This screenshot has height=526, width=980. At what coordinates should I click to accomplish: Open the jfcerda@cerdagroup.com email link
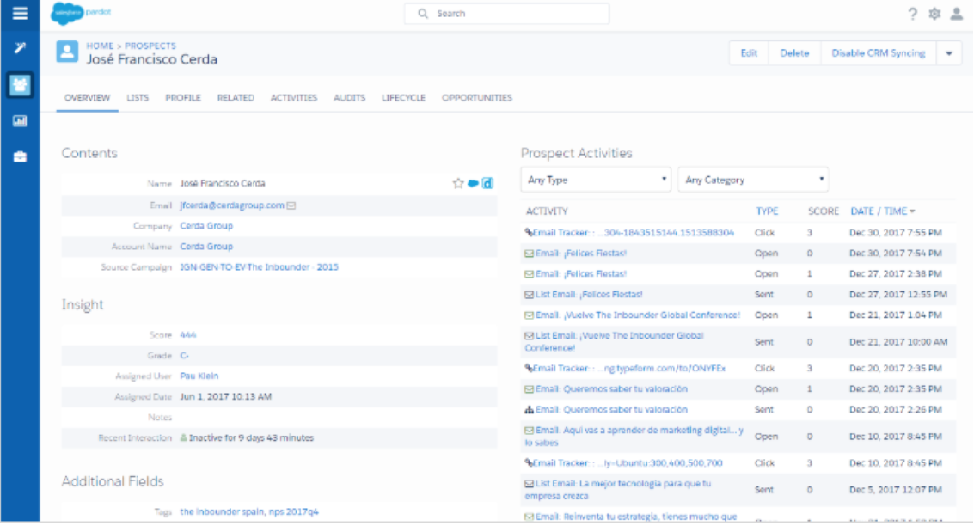point(231,205)
